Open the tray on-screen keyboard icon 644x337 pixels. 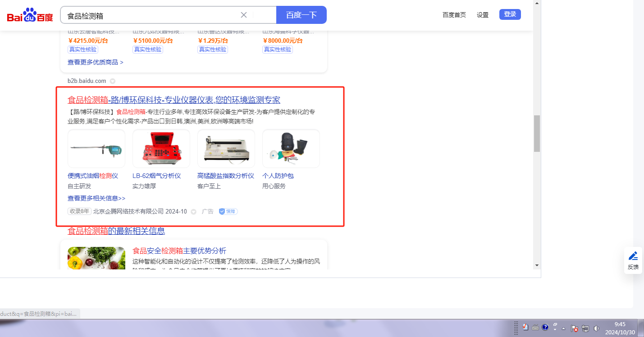[535, 328]
